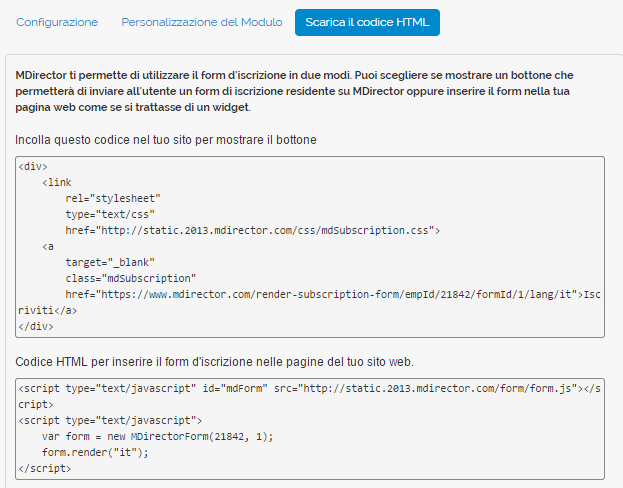The height and width of the screenshot is (488, 623).
Task: Select the Scarica il codice HTML tab
Action: coord(367,22)
